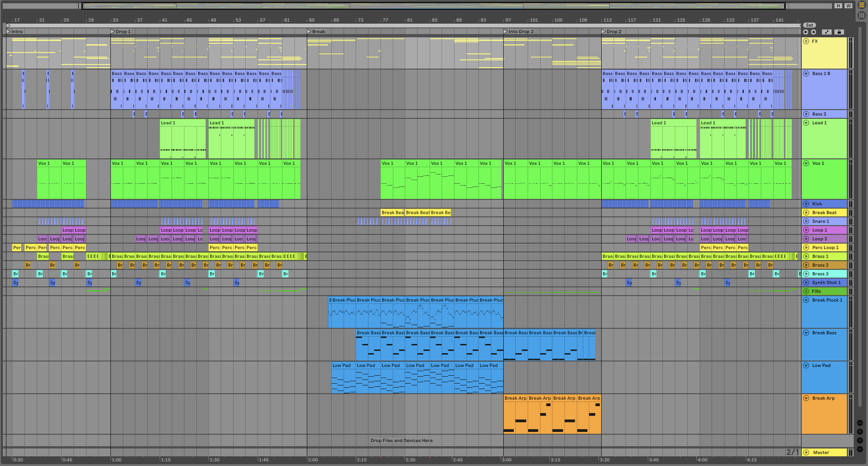Toggle the D track delay show/hide button

click(860, 449)
